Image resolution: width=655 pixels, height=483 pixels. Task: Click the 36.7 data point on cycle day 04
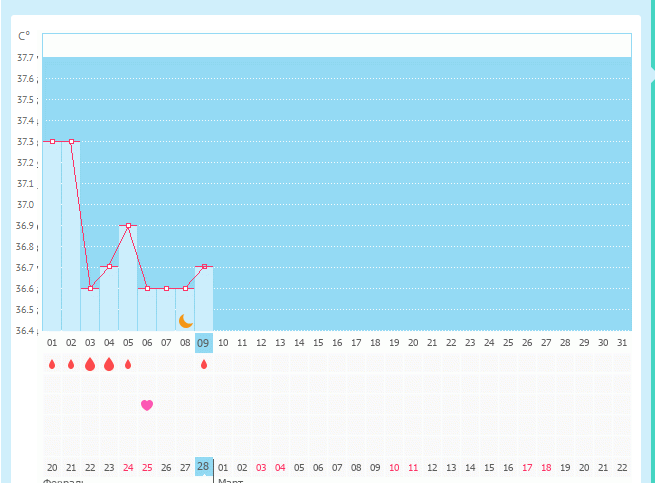tap(109, 267)
